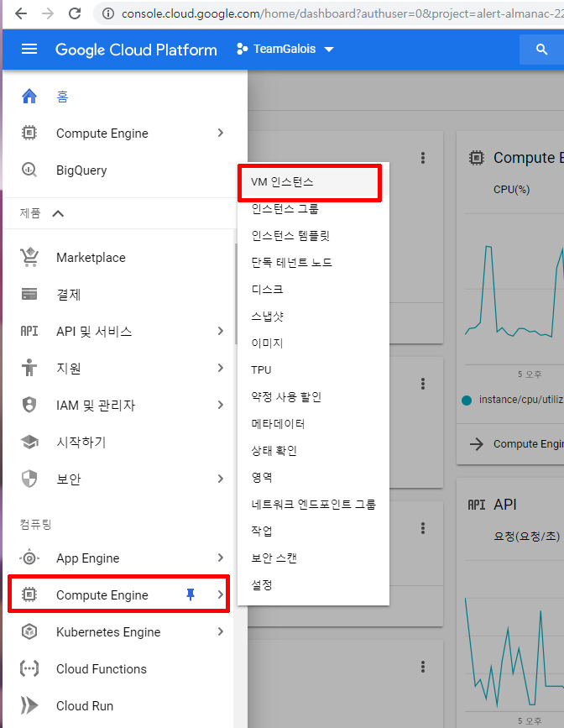Open the 홈 home link
The width and height of the screenshot is (564, 728).
62,97
